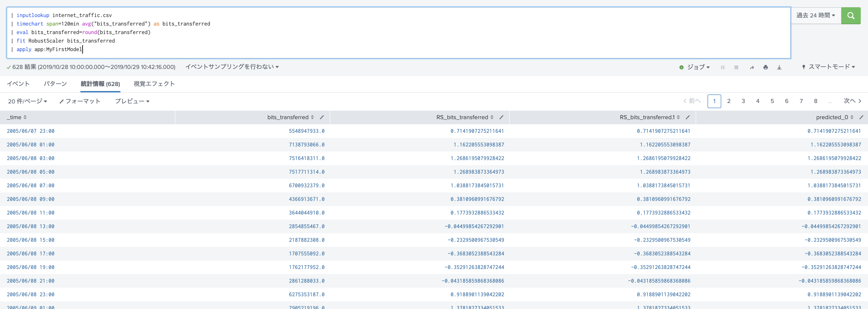Share the search job with the arrow icon
This screenshot has width=868, height=309.
(752, 67)
